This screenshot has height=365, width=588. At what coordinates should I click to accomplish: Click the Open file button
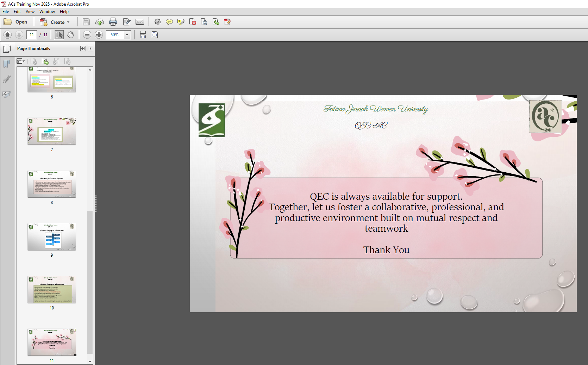point(16,22)
